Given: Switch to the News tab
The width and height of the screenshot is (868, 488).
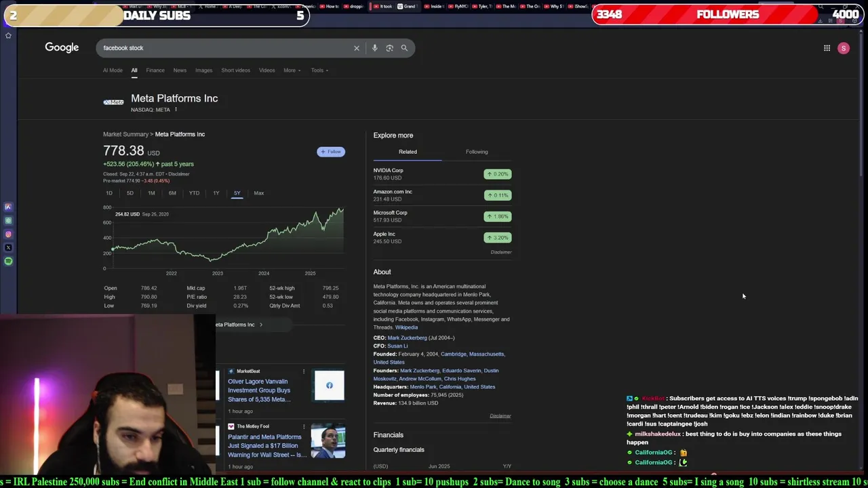Looking at the screenshot, I should coord(180,70).
